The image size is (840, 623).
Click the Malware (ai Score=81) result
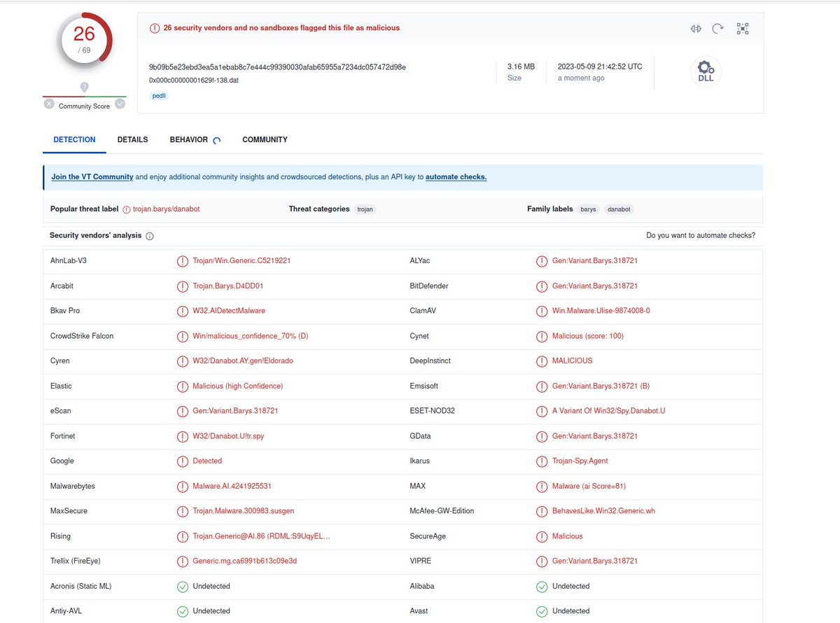pos(588,486)
